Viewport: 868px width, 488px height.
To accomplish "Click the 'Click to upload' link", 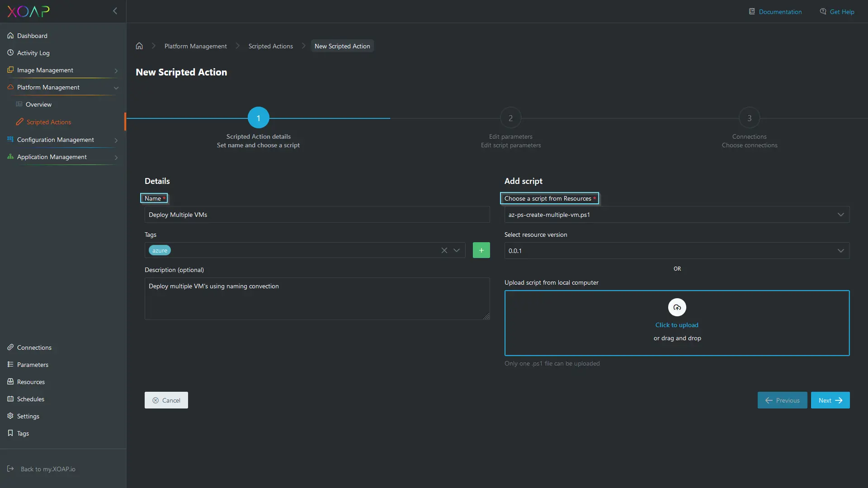I will [x=677, y=325].
